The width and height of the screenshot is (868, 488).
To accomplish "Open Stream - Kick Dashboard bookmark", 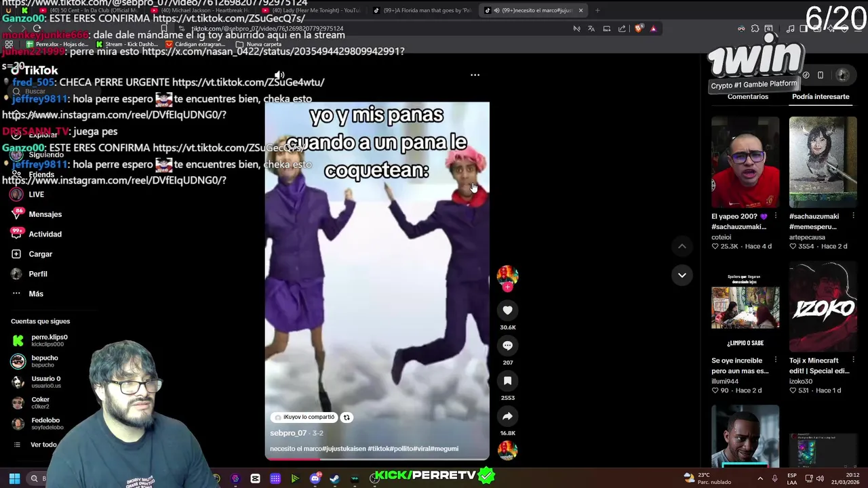I will [x=127, y=44].
